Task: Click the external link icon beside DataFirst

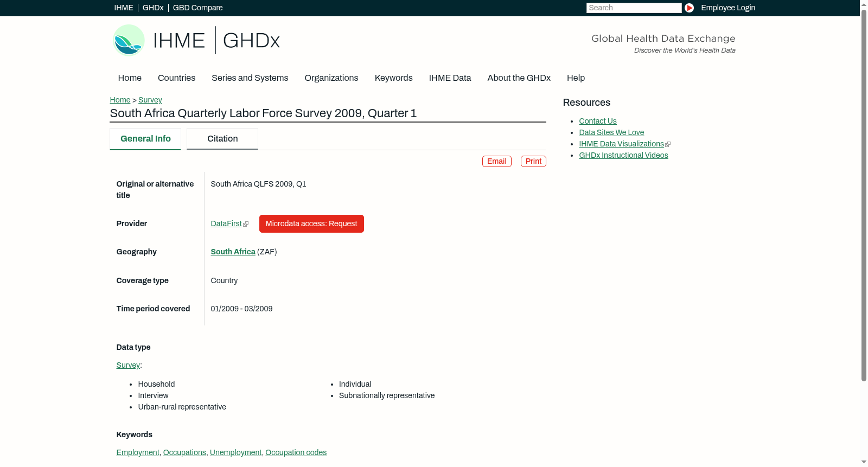Action: (x=246, y=224)
